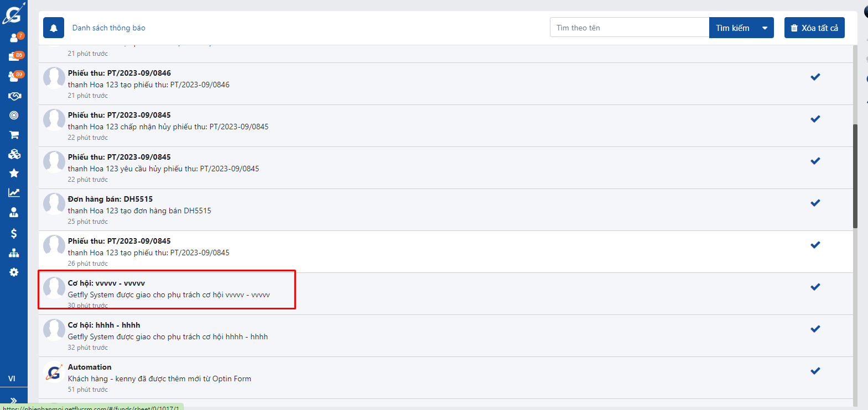Click the bell notification icon in header
Image resolution: width=868 pixels, height=410 pixels.
[x=54, y=28]
